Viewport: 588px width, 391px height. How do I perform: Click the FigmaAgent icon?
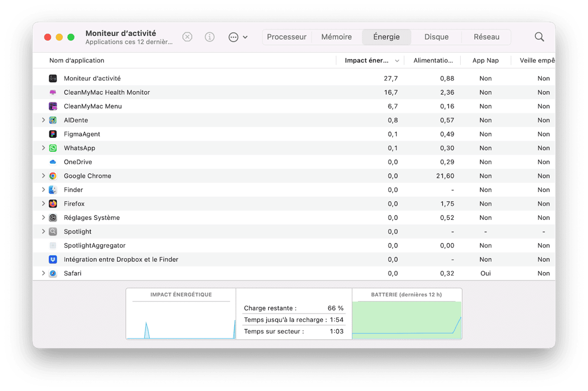53,134
